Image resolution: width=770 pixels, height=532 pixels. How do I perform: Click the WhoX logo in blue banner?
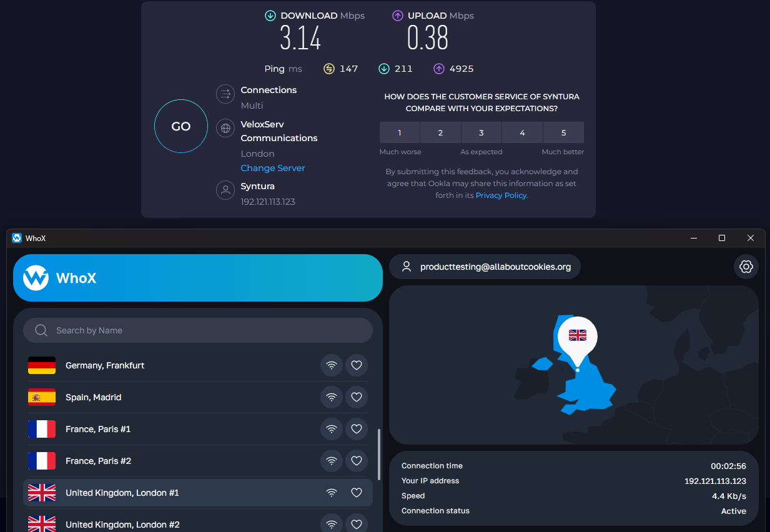(36, 278)
